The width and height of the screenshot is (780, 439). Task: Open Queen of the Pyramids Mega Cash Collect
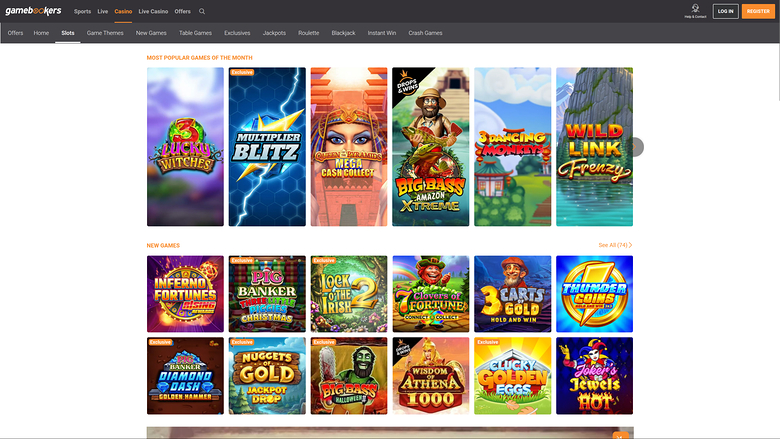(x=349, y=147)
